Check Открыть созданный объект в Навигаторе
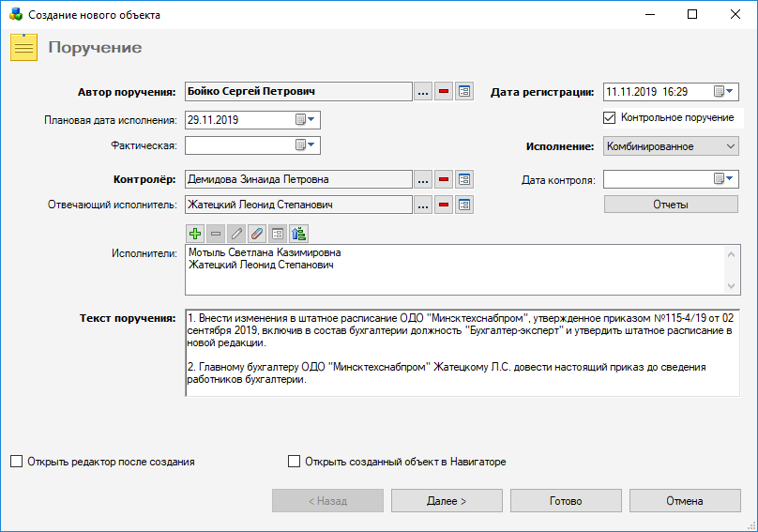 (x=295, y=462)
